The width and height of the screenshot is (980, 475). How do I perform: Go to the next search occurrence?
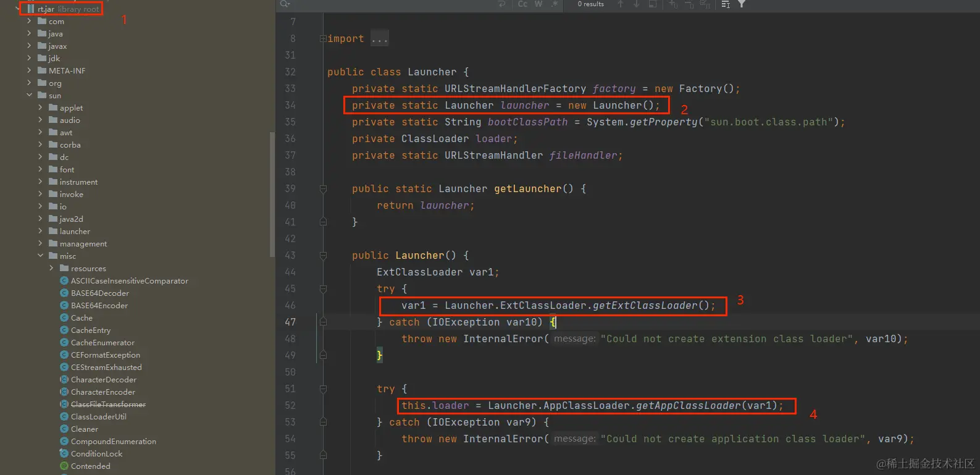[x=637, y=4]
